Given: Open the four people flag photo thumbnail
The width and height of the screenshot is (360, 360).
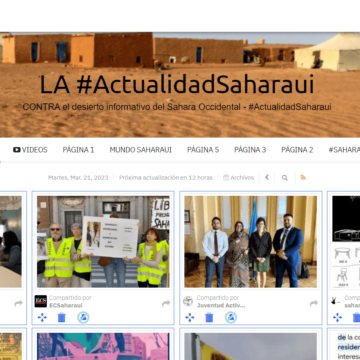Looking at the screenshot, I should click(251, 242).
